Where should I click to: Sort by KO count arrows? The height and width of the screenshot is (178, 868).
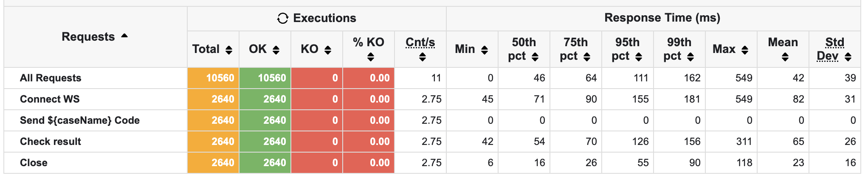[x=328, y=50]
